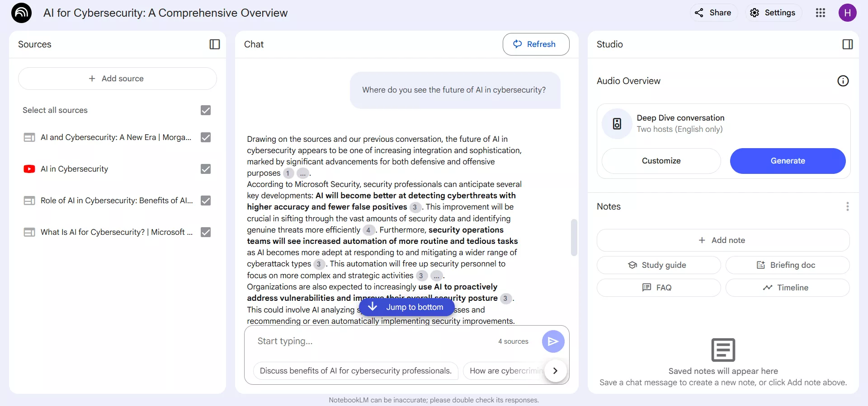Click the NotebookLM logo

click(21, 13)
